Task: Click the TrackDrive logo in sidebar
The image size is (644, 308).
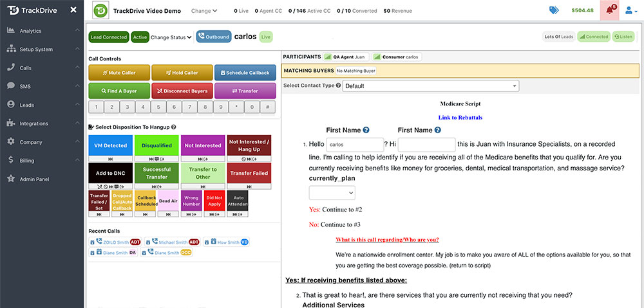Action: point(33,10)
